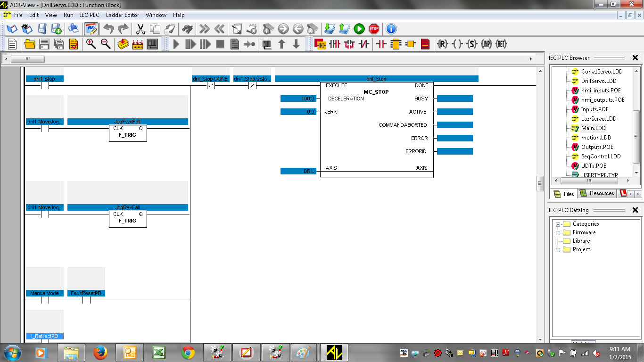Viewport: 644px width, 362px height.
Task: Insert a jump (JMP) element
Action: pyautogui.click(x=486, y=44)
